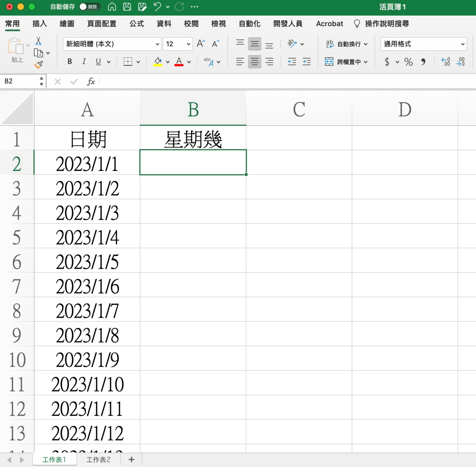Image resolution: width=476 pixels, height=467 pixels.
Task: Open the Acrobat ribbon tab
Action: click(330, 24)
